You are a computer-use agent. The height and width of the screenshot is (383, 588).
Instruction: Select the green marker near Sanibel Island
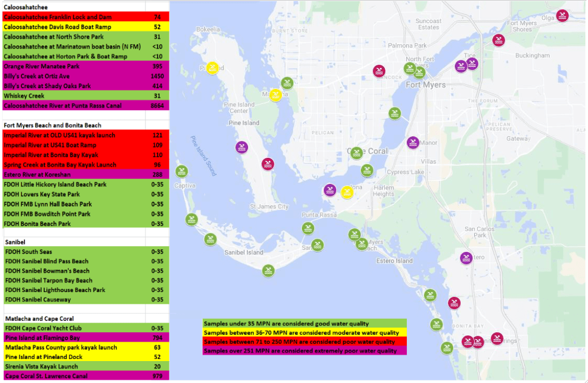(268, 271)
